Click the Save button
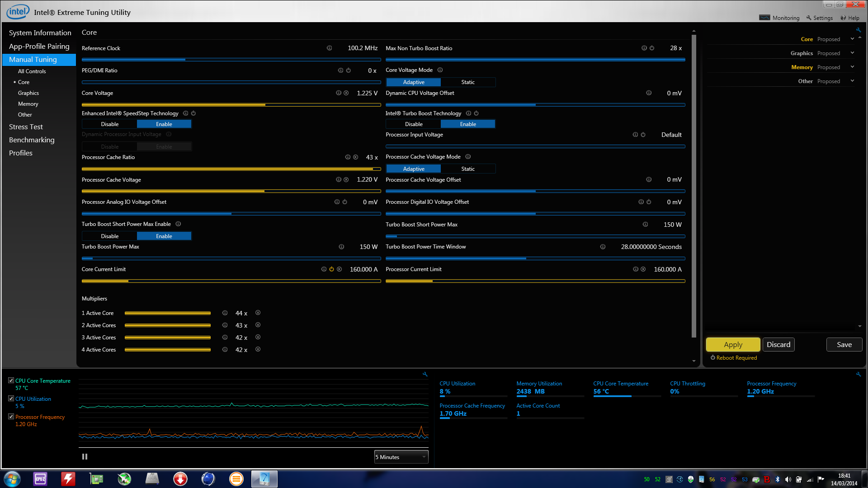Screen dimensions: 868x488 click(x=844, y=345)
